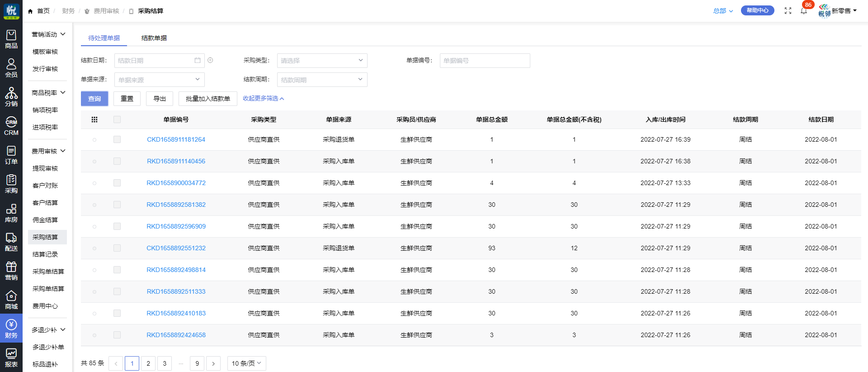The height and width of the screenshot is (372, 868).
Task: Click 批量加入结款单 button
Action: (x=208, y=99)
